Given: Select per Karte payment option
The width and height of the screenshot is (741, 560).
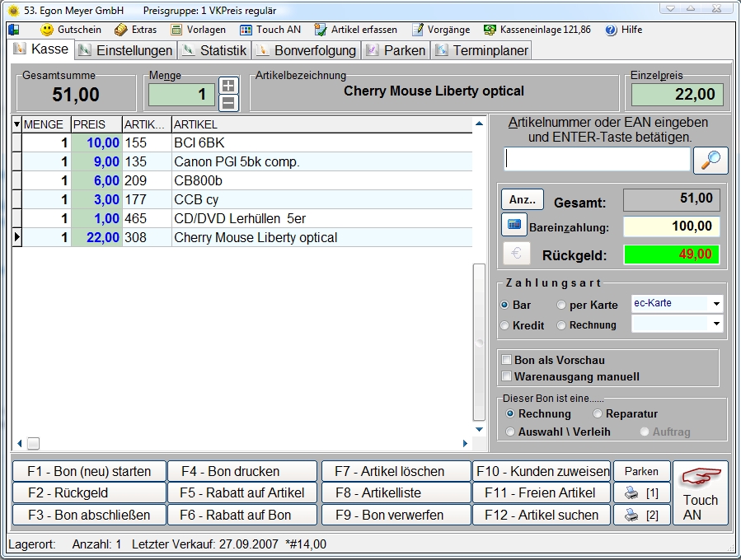Looking at the screenshot, I should click(x=562, y=305).
